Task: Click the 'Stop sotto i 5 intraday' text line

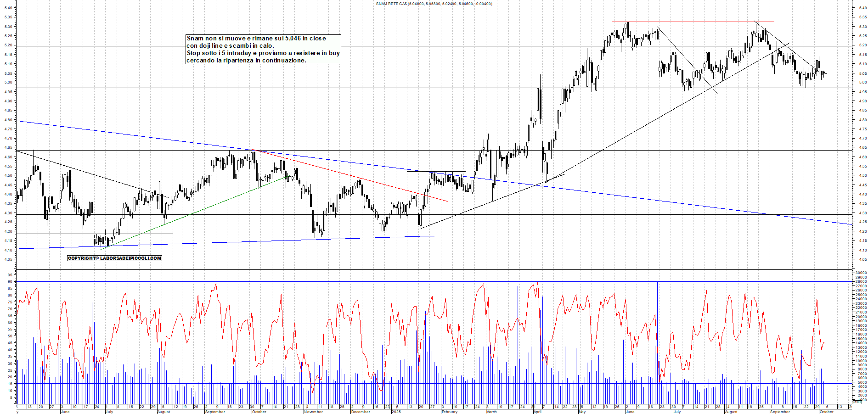Action: (x=263, y=53)
